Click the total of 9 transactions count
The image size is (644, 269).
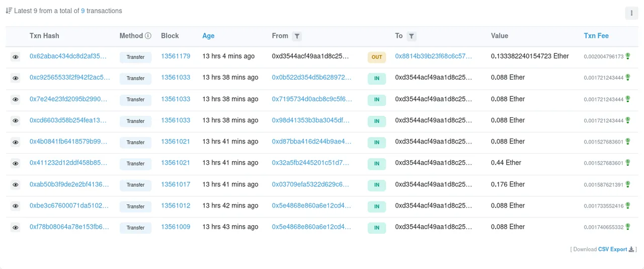point(83,11)
